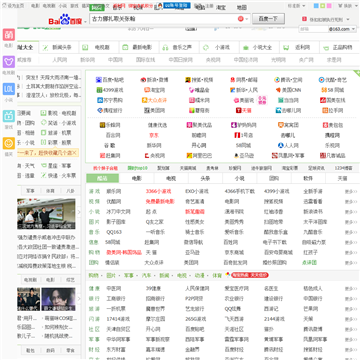This screenshot has width=360, height=360.
Task: Open the 新闻头条 navigation tab
Action: point(59,47)
